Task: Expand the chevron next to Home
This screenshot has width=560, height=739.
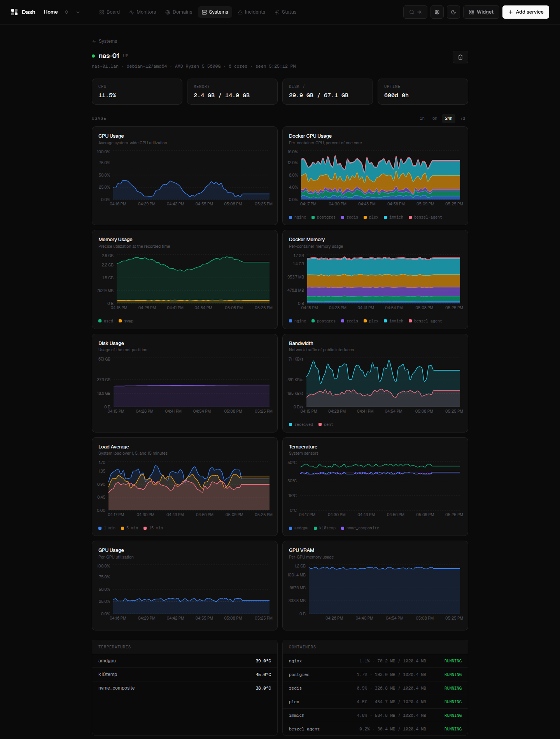Action: pyautogui.click(x=78, y=12)
